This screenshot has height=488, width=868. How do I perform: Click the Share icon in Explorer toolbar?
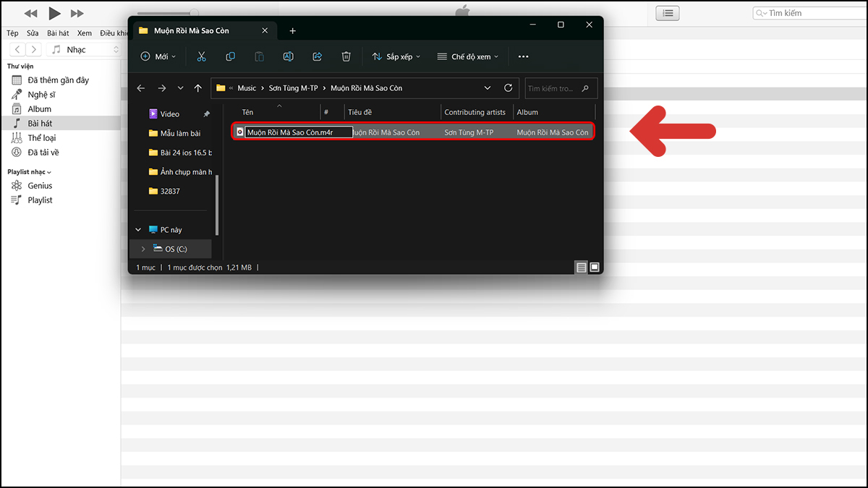[317, 56]
